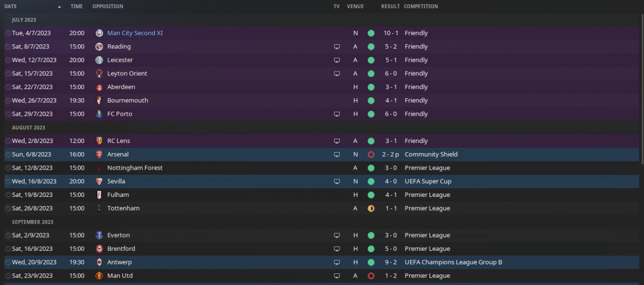The width and height of the screenshot is (644, 285).
Task: Sort by the Result column header
Action: tap(390, 7)
